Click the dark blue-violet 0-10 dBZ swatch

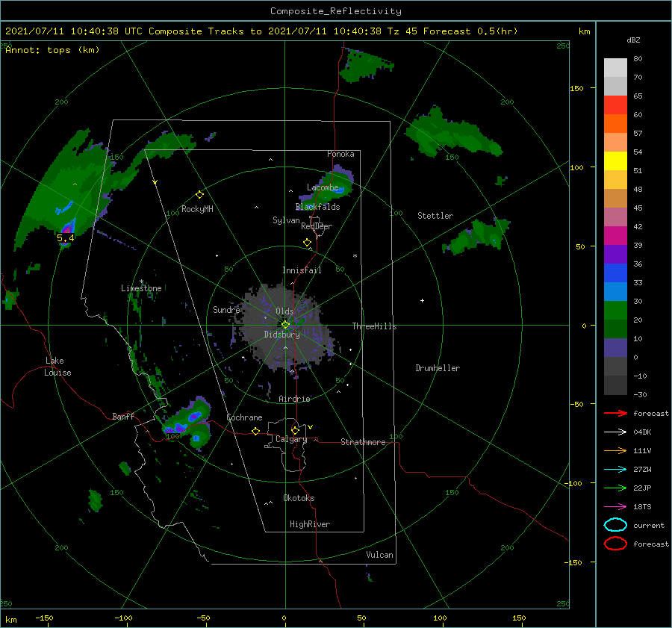pos(615,348)
